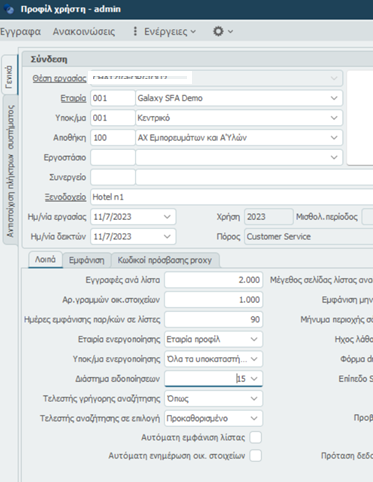Click the Συνεργείο description field
373x482 pixels.
point(254,177)
